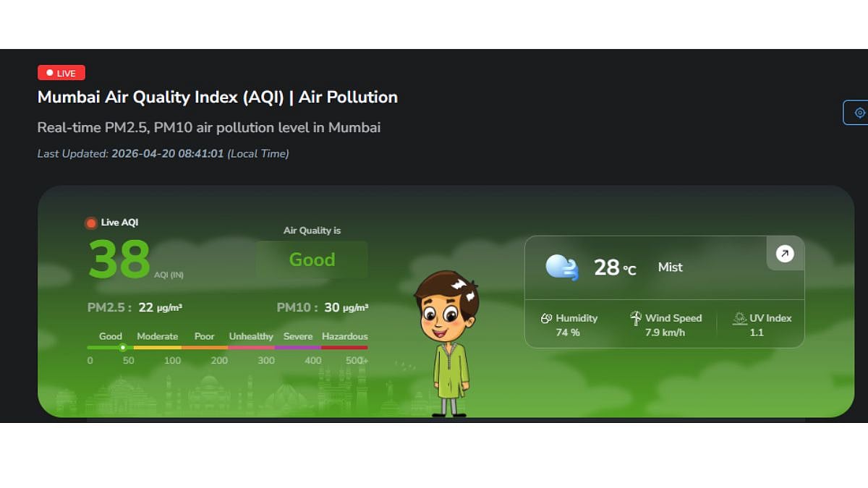The width and height of the screenshot is (868, 488).
Task: Click the red LIVE badge
Action: click(x=61, y=73)
